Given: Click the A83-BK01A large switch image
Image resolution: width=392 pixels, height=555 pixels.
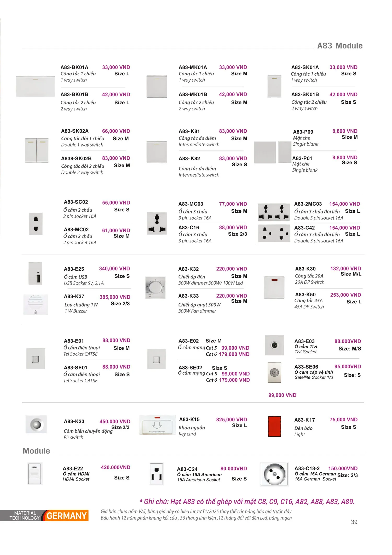Looking at the screenshot, I should click(36, 86).
